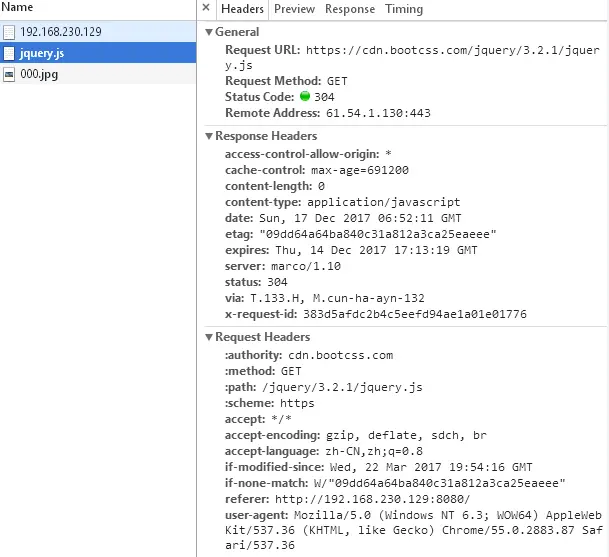Click content-type application/javascript value
This screenshot has width=609, height=557.
pyautogui.click(x=383, y=202)
